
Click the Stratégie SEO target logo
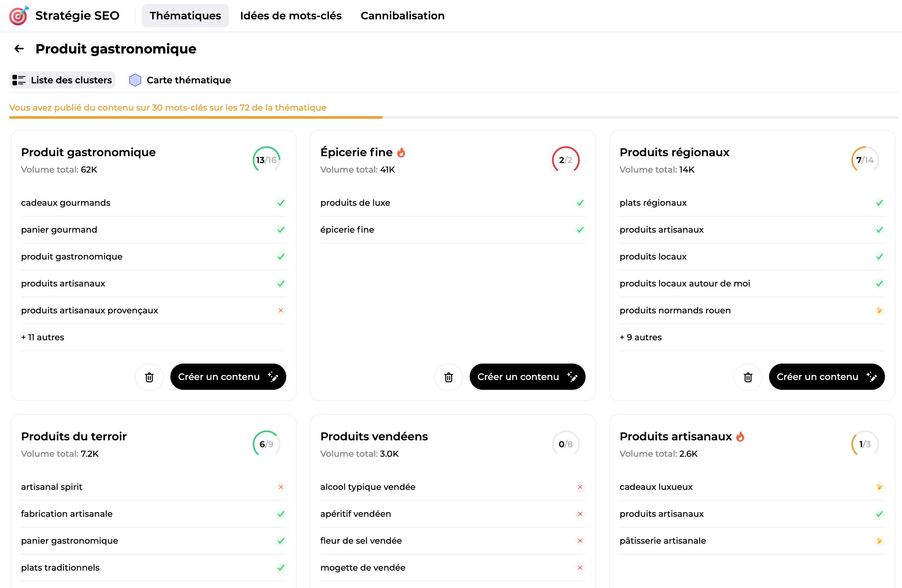[19, 15]
